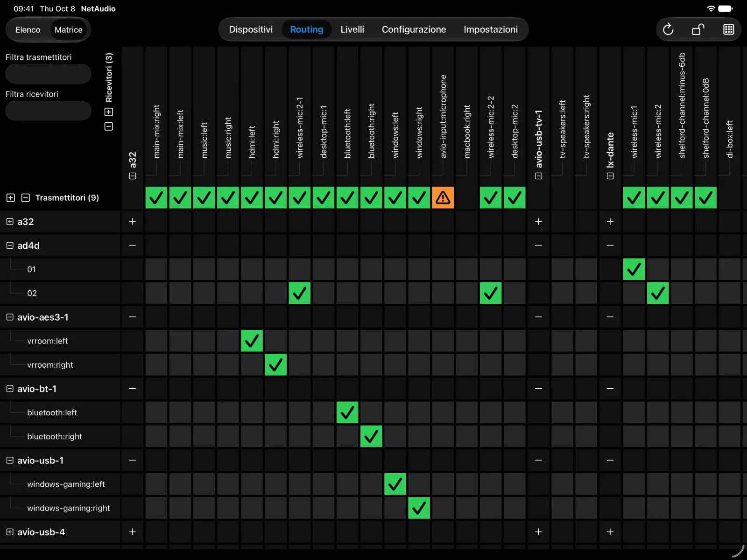Open the grid layout icon
The height and width of the screenshot is (560, 747).
pyautogui.click(x=728, y=29)
